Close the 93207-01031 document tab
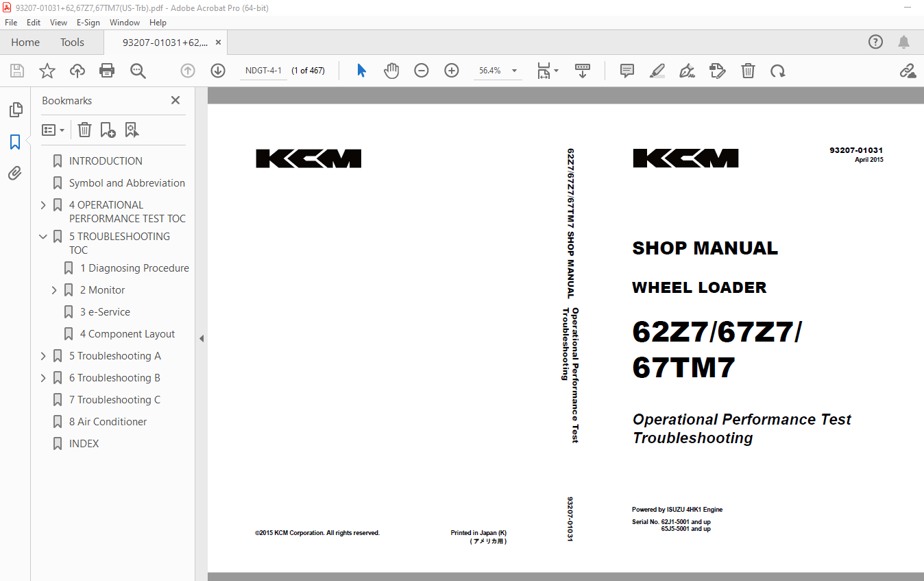The image size is (924, 581). coord(218,43)
